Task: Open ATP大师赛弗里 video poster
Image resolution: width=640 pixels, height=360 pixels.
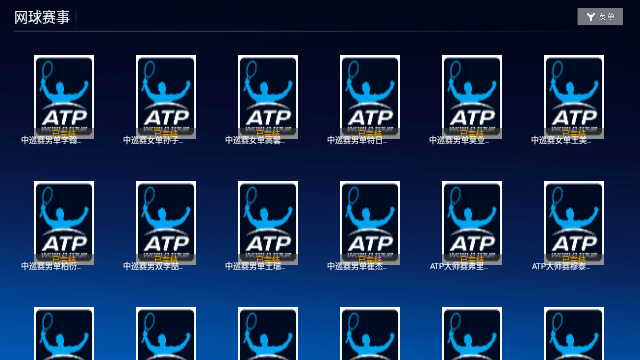Action: pos(472,223)
